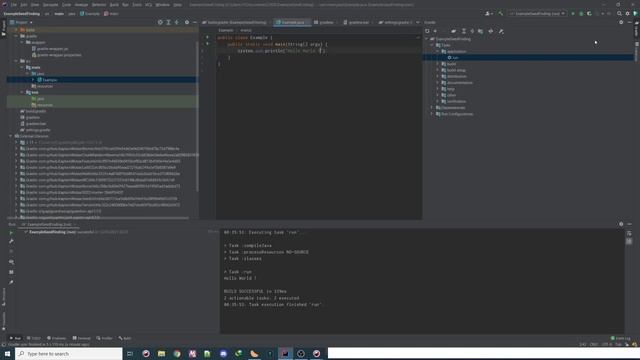The image size is (640, 360).
Task: Open Run panel gear options
Action: pos(621,224)
